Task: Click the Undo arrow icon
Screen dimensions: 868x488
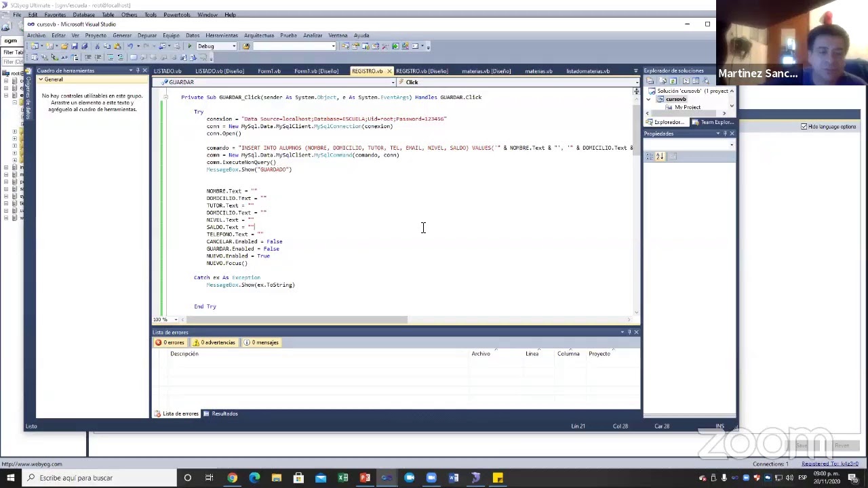Action: (x=130, y=46)
